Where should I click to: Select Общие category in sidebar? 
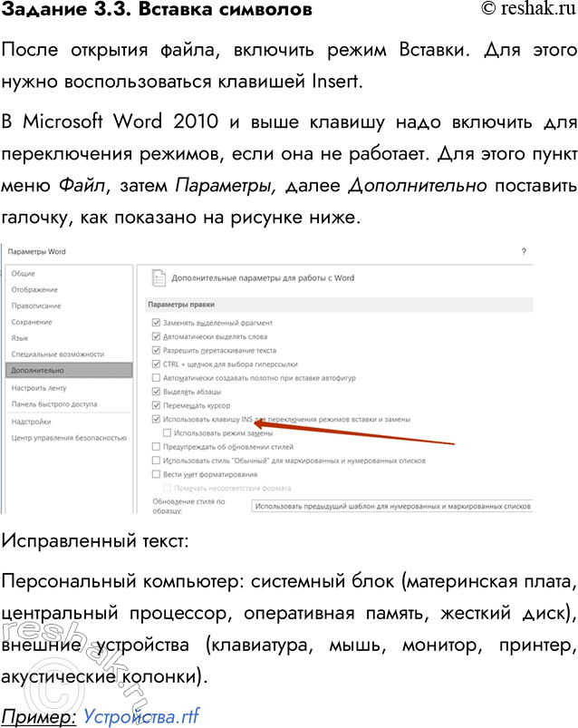[24, 273]
